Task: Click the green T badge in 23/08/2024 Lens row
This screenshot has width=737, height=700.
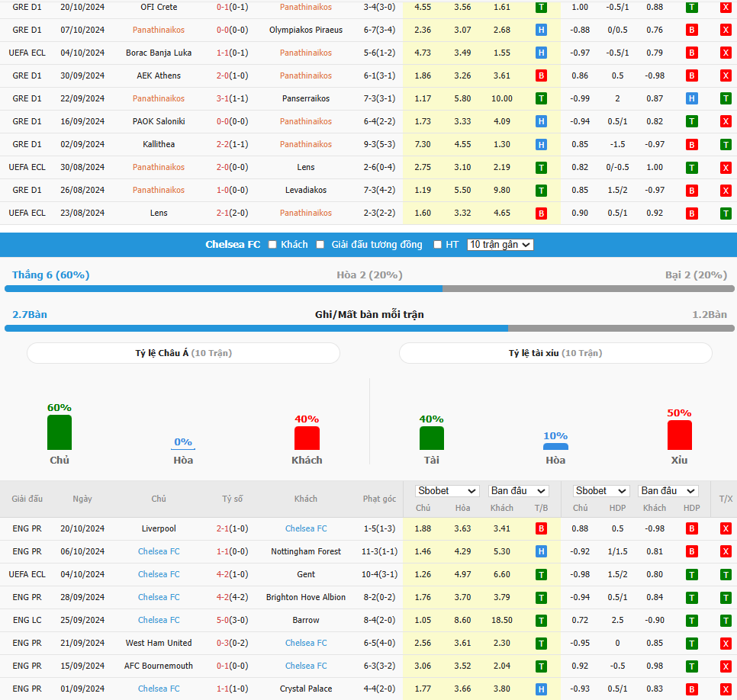Action: tap(726, 214)
